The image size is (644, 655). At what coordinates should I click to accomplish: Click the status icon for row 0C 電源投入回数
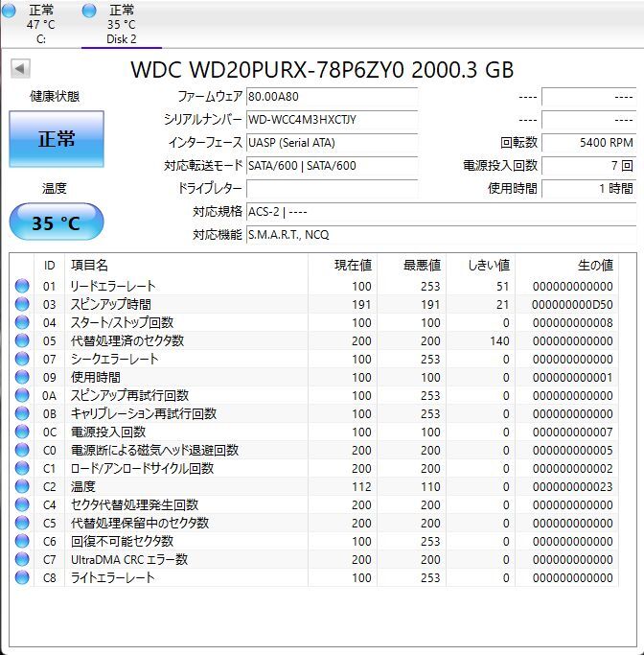point(22,432)
